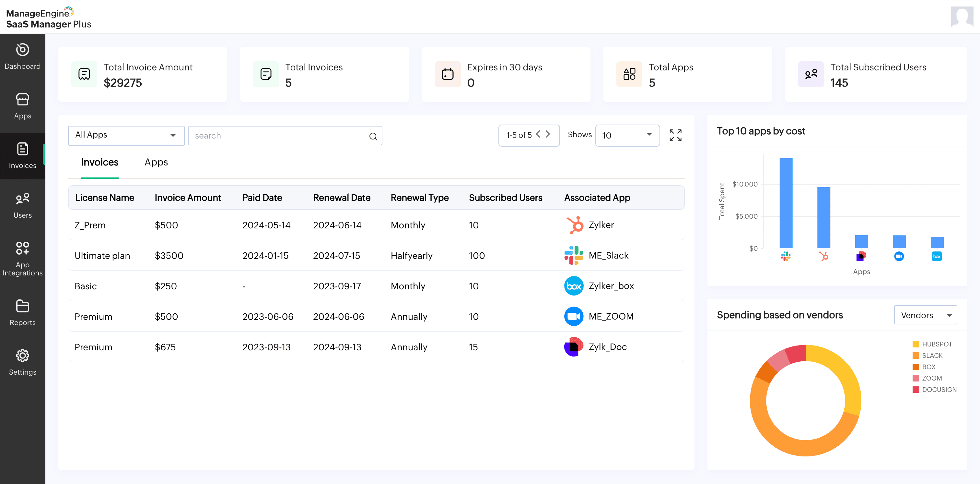The width and height of the screenshot is (980, 484).
Task: Click the ManageEngine SaaS Manager logo
Action: point(48,18)
